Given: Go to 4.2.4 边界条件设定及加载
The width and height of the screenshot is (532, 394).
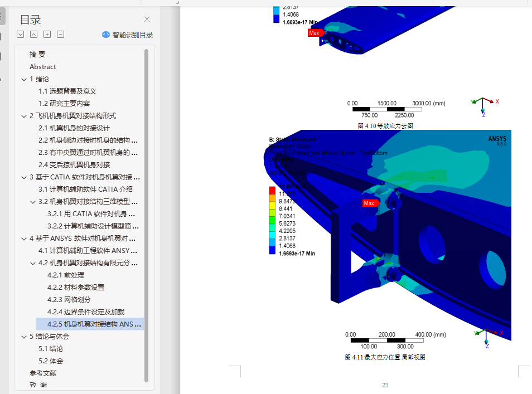Looking at the screenshot, I should pos(86,312).
